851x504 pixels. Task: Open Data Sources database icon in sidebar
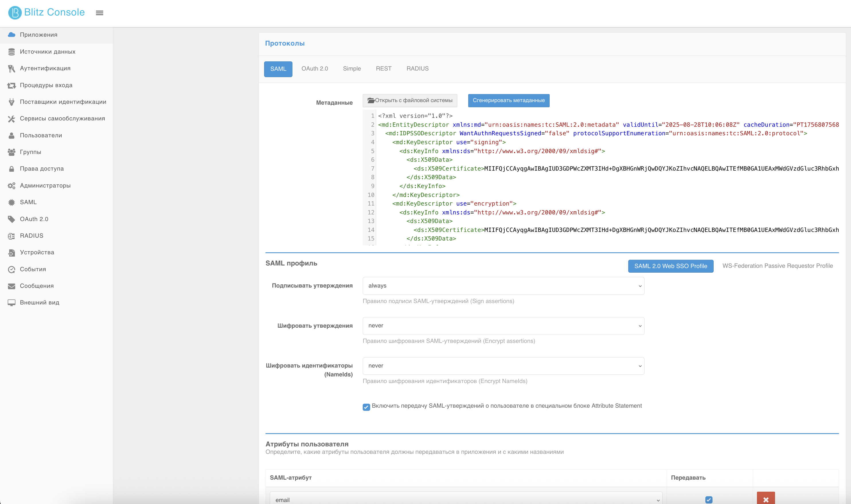click(11, 52)
